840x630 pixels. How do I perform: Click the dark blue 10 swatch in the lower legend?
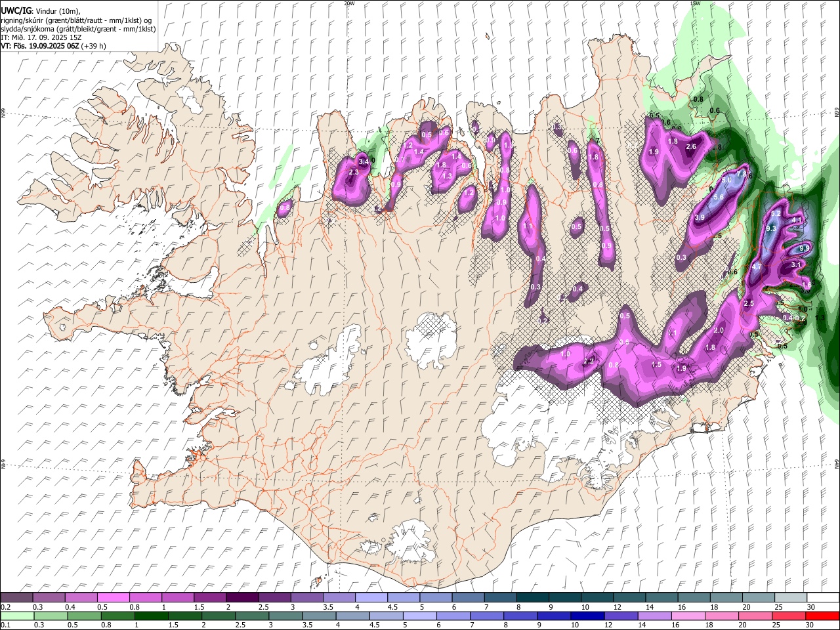588,616
